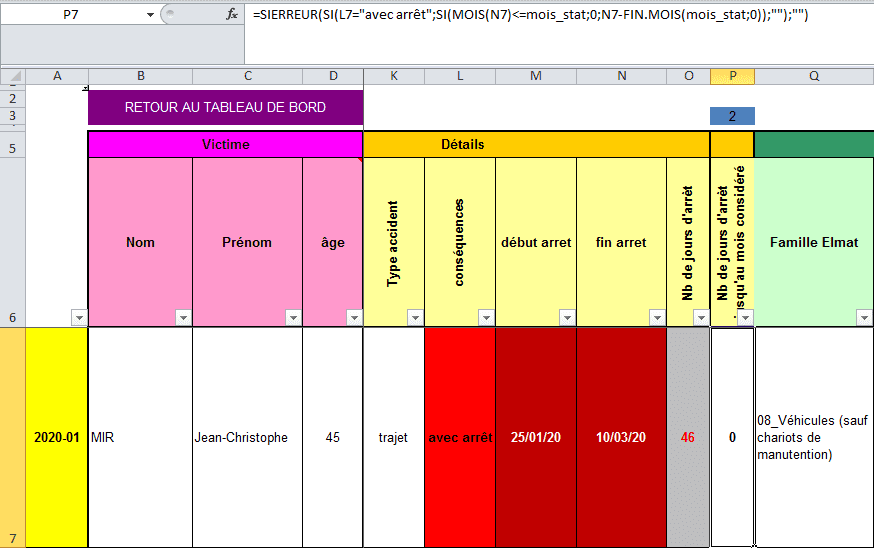The image size is (874, 548).
Task: Open the Name Box dropdown arrow
Action: coord(149,15)
